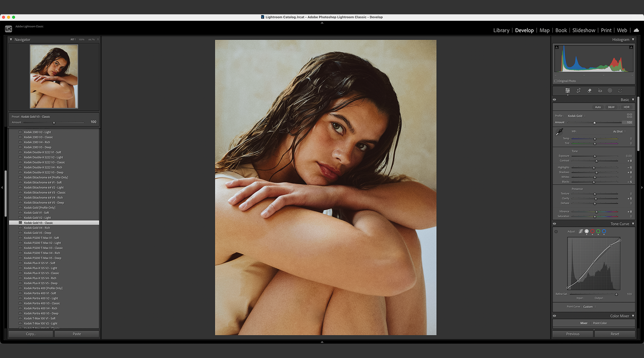Image resolution: width=644 pixels, height=358 pixels.
Task: Select the Red Eye Correction tool
Action: [x=600, y=91]
